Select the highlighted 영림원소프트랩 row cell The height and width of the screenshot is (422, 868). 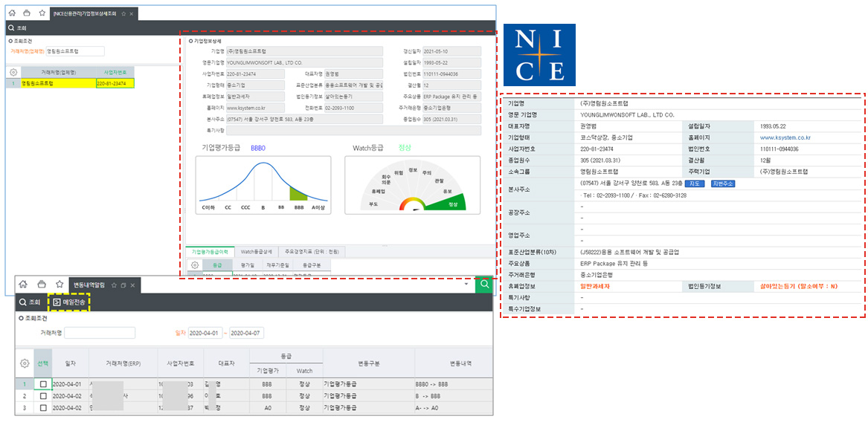pos(57,83)
